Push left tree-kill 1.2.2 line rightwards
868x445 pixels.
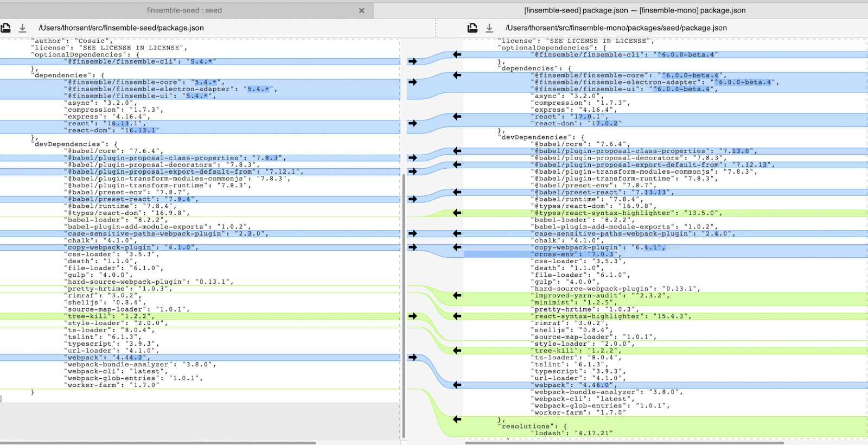[412, 316]
